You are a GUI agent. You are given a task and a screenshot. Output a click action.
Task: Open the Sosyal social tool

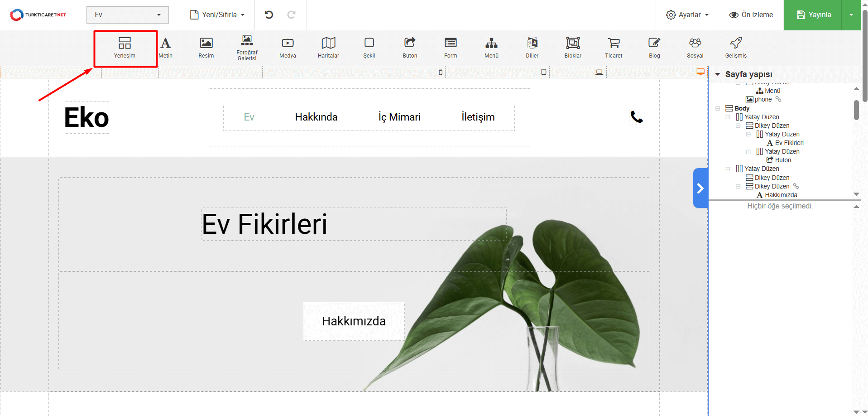click(695, 48)
